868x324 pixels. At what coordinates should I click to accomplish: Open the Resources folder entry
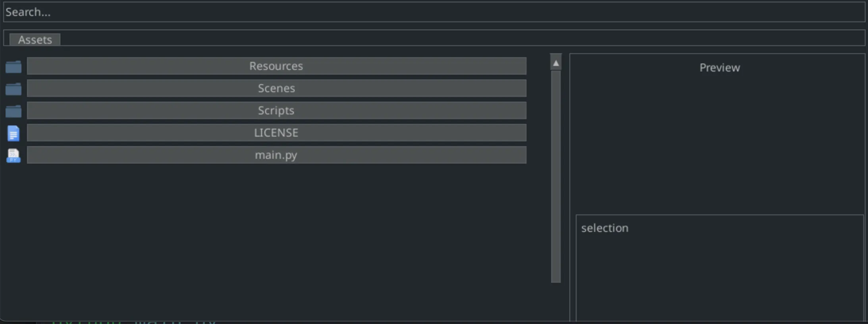(x=276, y=66)
